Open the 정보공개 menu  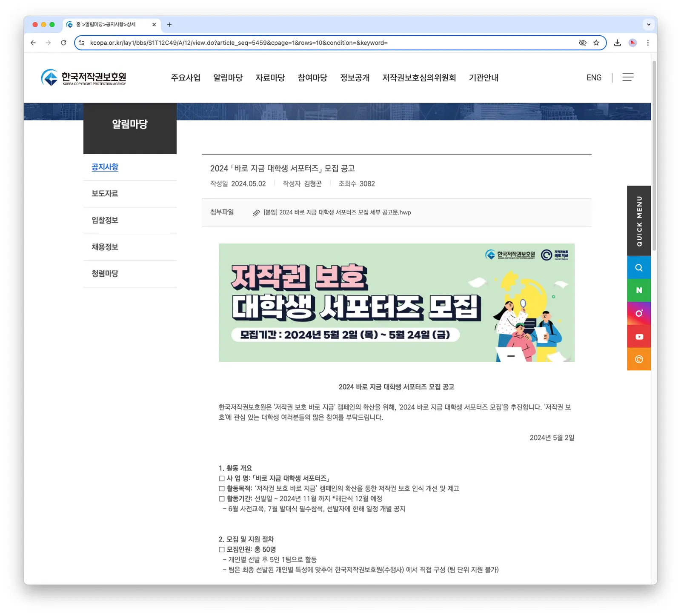point(355,77)
